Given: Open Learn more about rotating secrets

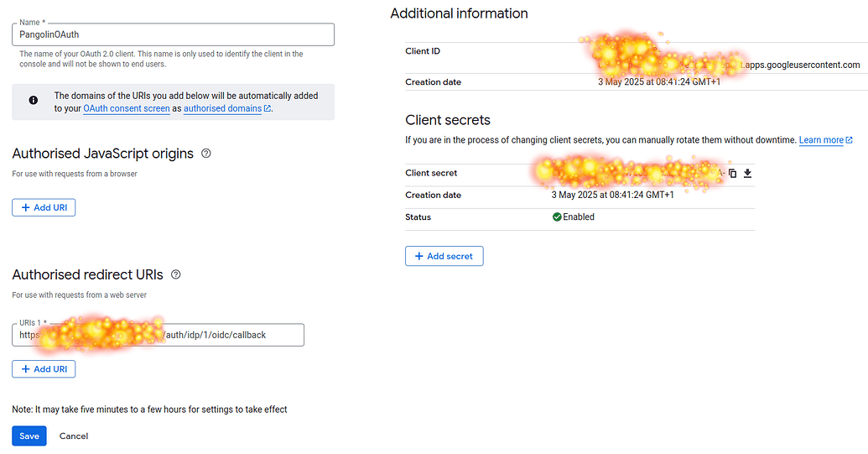Looking at the screenshot, I should click(821, 140).
